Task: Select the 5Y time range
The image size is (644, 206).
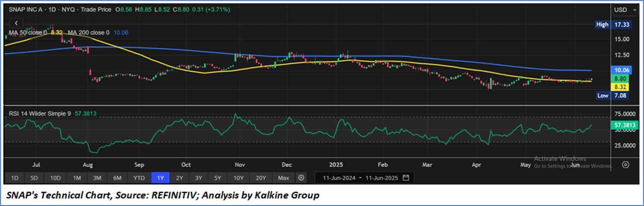Action: point(218,178)
